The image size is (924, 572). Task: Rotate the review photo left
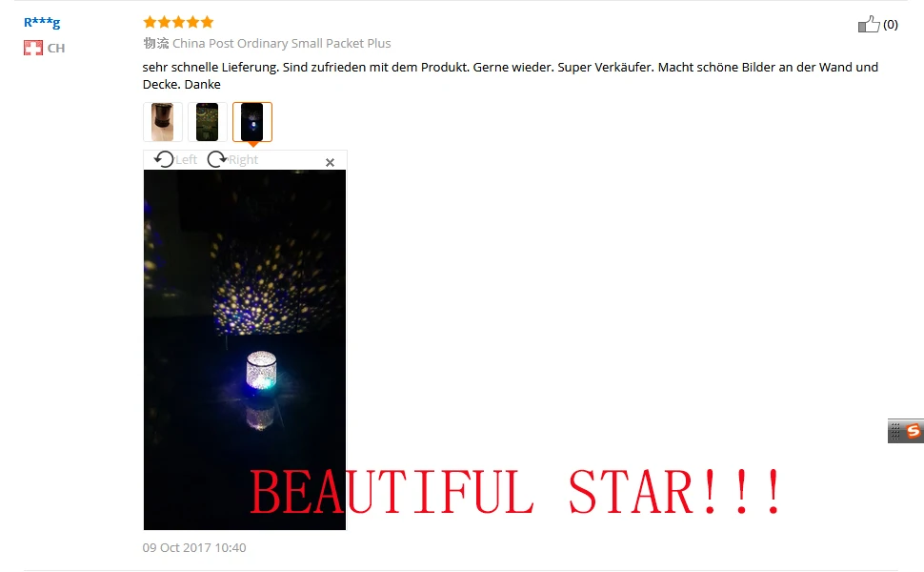click(x=164, y=159)
